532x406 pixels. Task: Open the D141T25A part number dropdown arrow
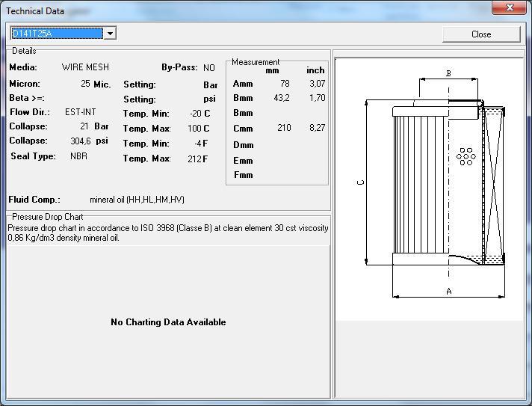pyautogui.click(x=110, y=33)
